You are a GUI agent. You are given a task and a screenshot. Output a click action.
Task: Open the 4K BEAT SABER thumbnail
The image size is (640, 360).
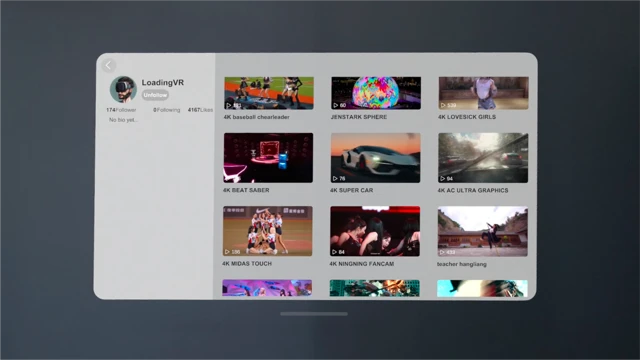coord(268,158)
